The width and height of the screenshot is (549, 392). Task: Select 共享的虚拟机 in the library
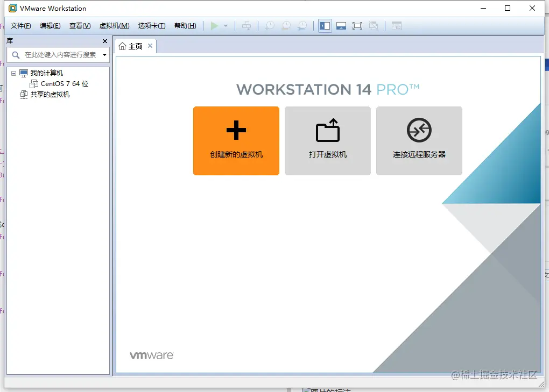point(50,95)
